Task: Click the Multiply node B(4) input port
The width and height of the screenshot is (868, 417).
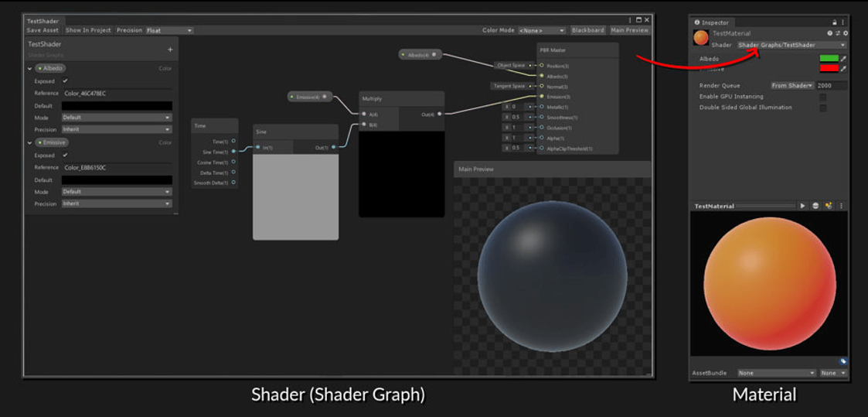Action: (364, 125)
